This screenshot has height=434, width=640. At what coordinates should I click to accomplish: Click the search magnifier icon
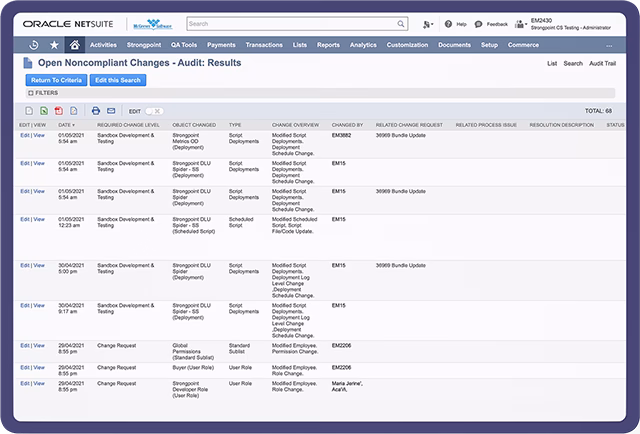401,24
